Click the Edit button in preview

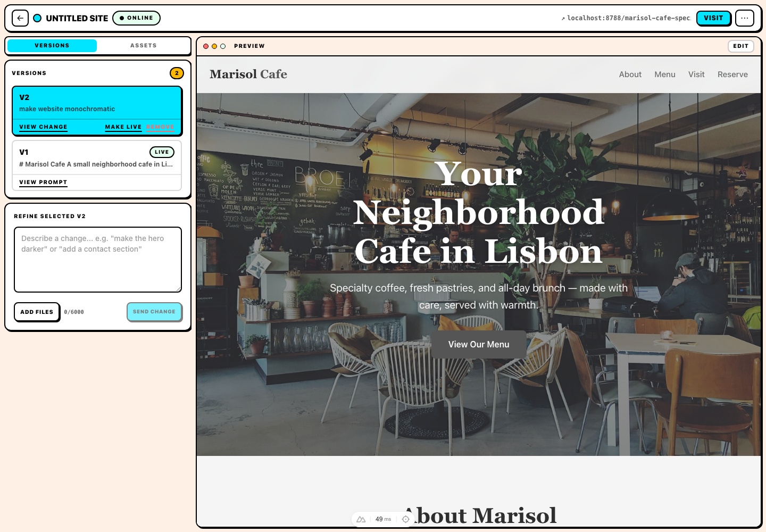[740, 46]
